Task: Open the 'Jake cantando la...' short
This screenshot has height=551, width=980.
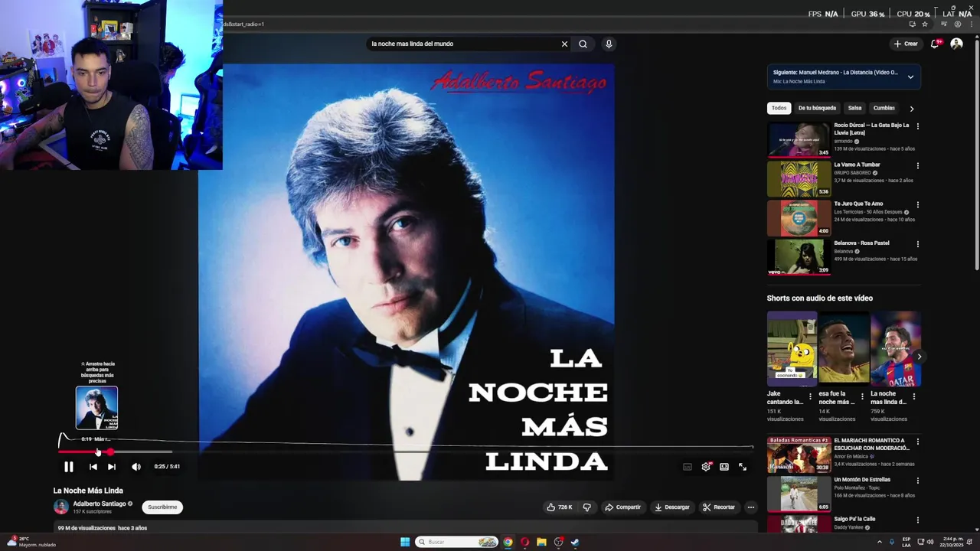Action: (792, 348)
